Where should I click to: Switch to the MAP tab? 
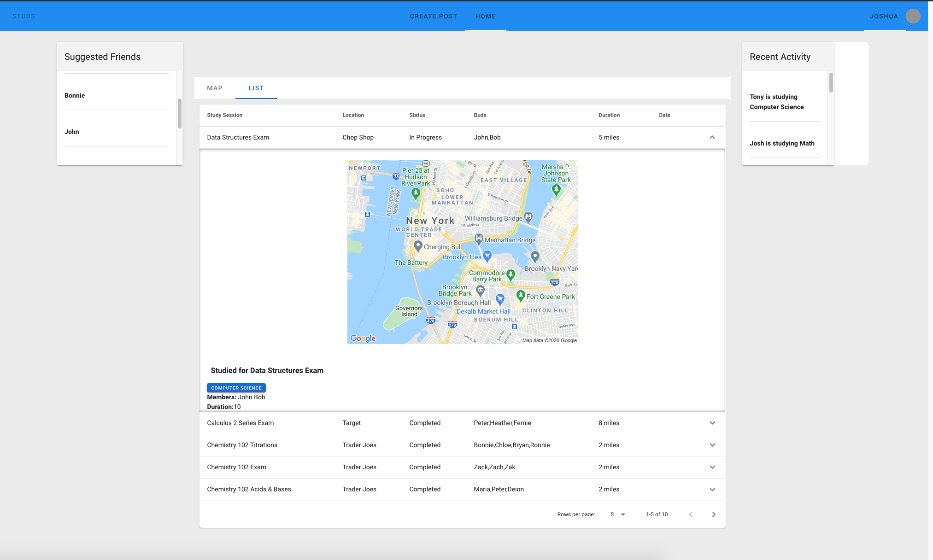click(x=215, y=88)
